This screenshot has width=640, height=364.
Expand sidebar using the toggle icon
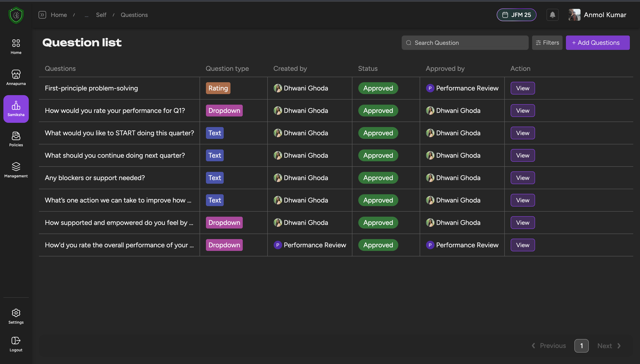pos(42,15)
